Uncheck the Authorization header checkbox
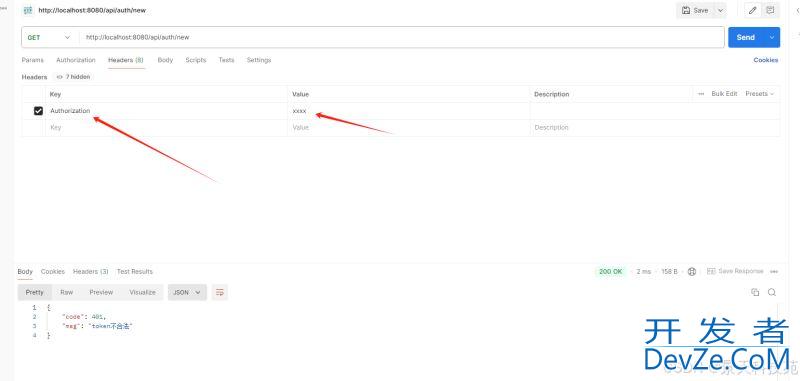 pos(38,111)
